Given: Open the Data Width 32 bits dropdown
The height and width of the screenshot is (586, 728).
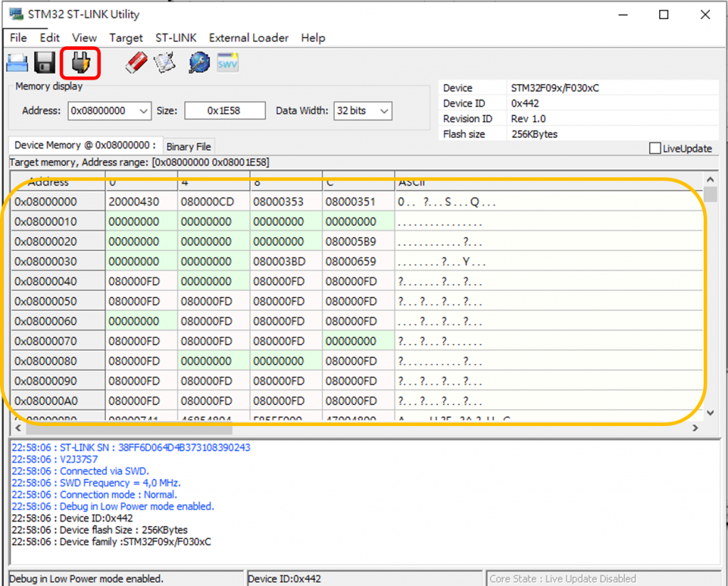Looking at the screenshot, I should 363,111.
